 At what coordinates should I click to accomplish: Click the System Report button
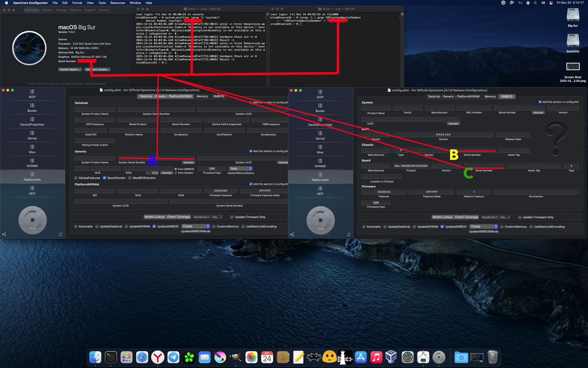70,69
